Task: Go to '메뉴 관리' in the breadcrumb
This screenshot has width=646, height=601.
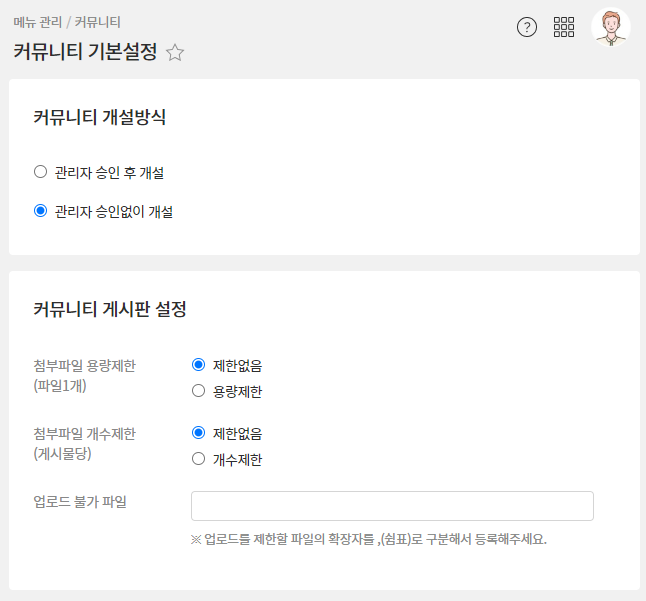Action: [x=37, y=21]
